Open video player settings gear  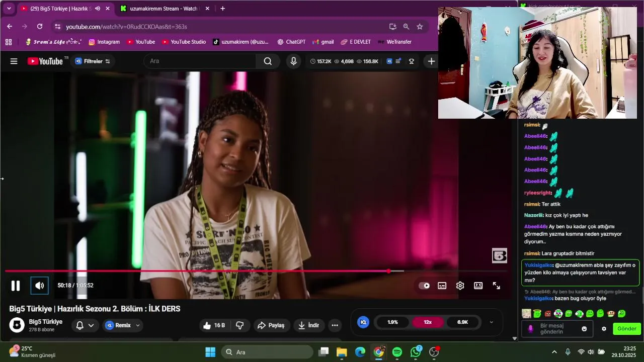tap(460, 286)
